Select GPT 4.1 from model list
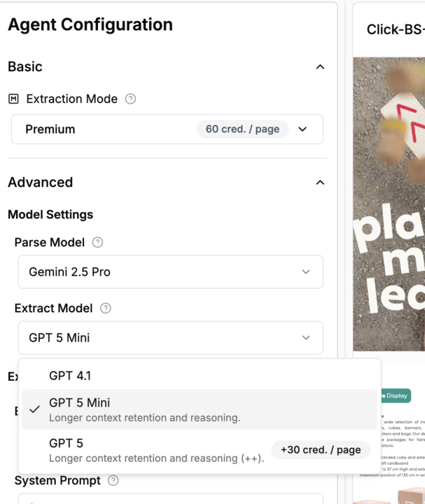The width and height of the screenshot is (425, 504). (70, 376)
